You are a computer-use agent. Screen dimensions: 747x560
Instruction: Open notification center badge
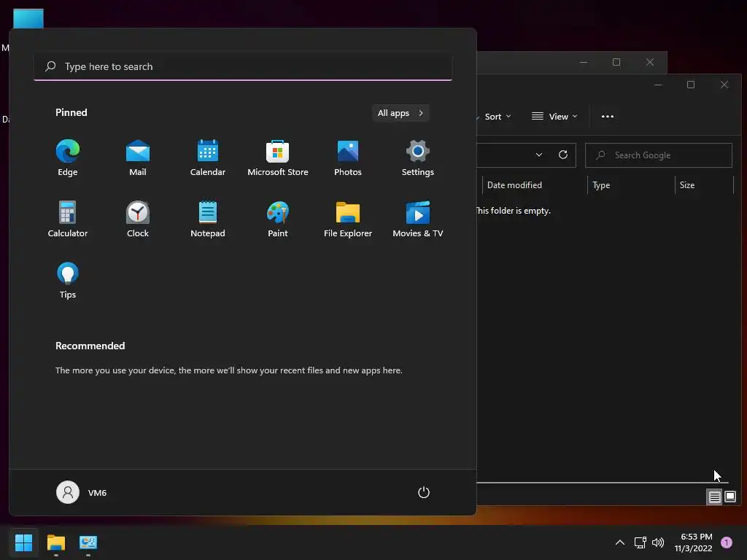pos(727,542)
